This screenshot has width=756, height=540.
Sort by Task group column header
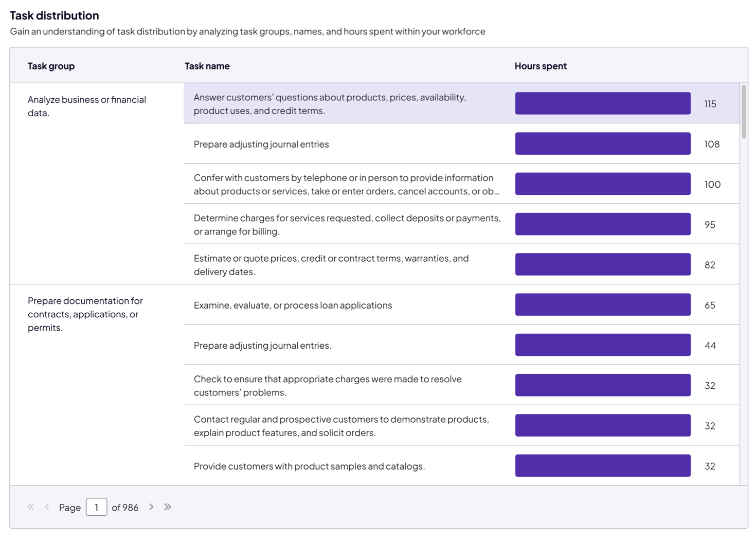[51, 66]
